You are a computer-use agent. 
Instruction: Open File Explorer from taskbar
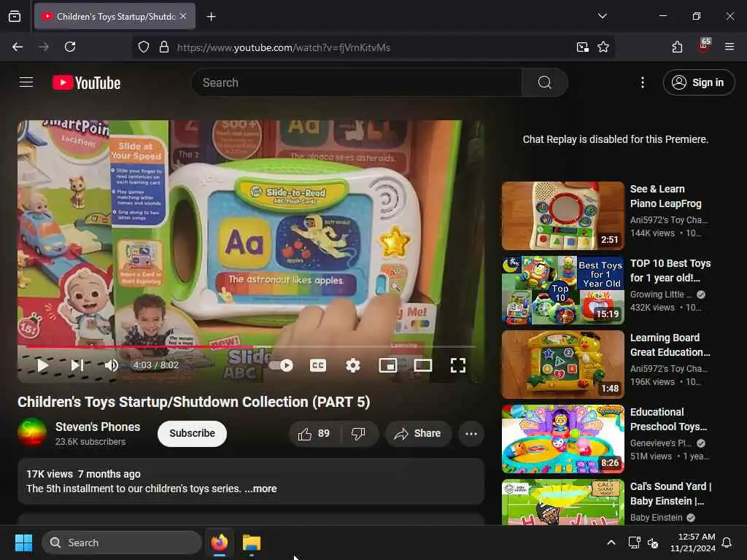pyautogui.click(x=252, y=542)
